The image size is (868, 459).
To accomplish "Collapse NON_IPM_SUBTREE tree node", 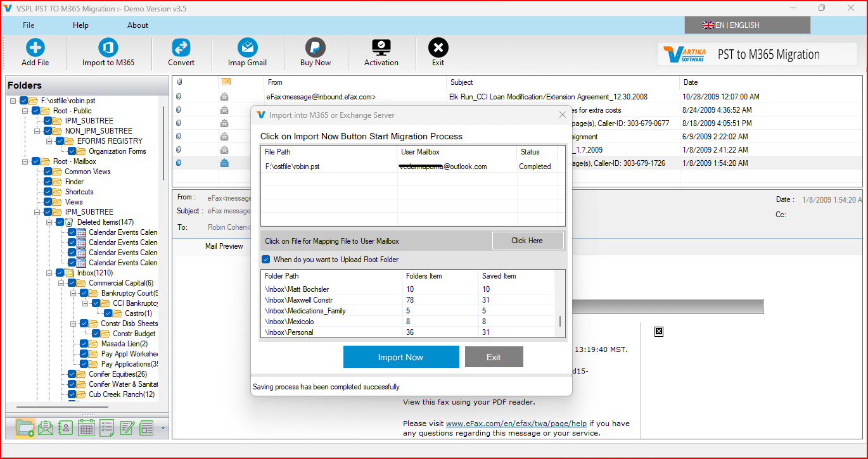I will tap(37, 131).
